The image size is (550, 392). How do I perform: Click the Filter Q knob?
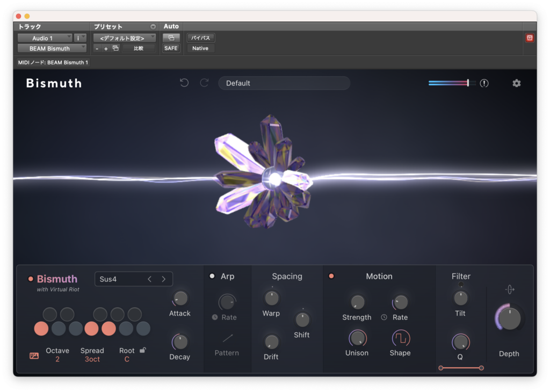coord(460,342)
